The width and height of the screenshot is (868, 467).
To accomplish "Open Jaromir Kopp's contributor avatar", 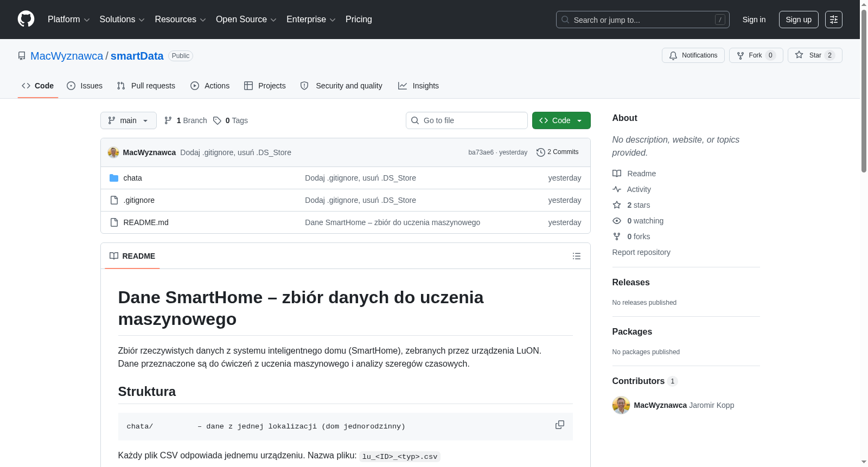I will (621, 405).
